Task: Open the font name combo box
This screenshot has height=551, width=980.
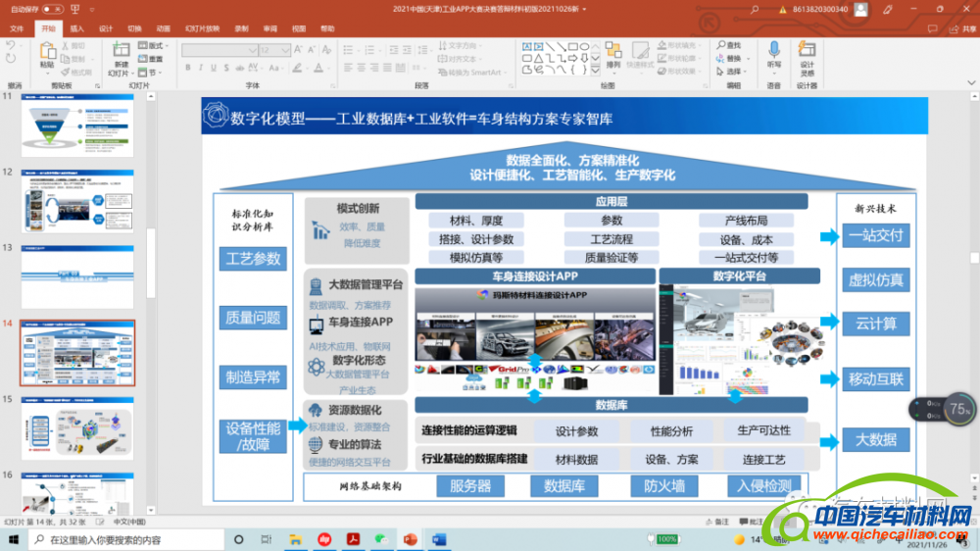Action: coord(220,50)
